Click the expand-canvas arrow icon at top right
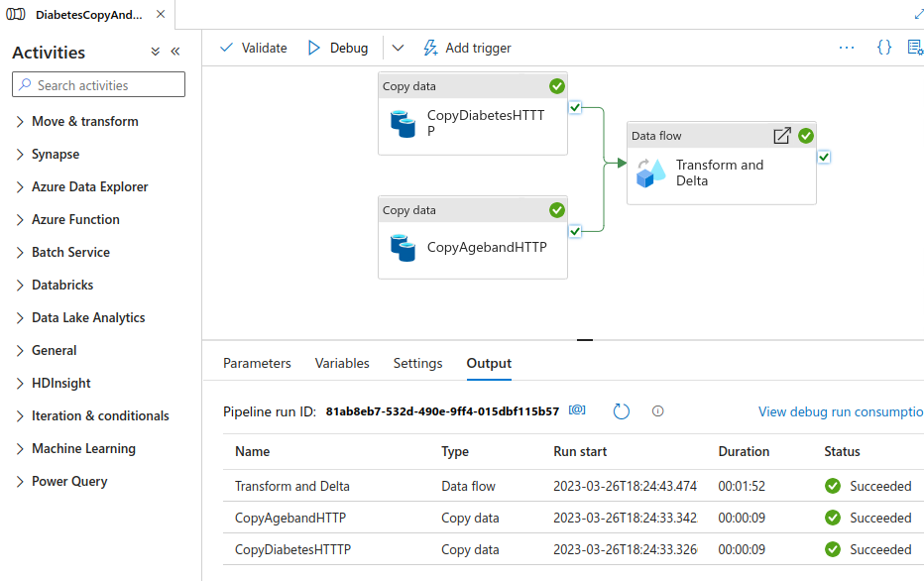Image resolution: width=924 pixels, height=581 pixels. (x=918, y=14)
